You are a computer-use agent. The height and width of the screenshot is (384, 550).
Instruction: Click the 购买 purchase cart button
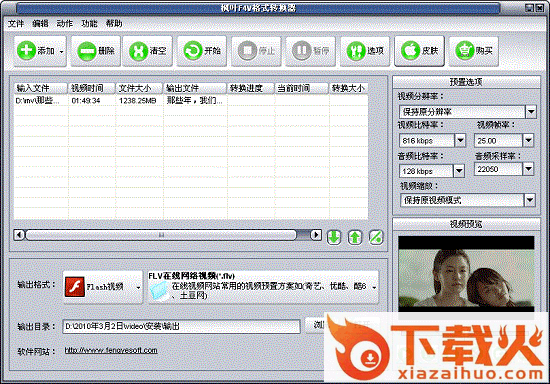click(474, 51)
